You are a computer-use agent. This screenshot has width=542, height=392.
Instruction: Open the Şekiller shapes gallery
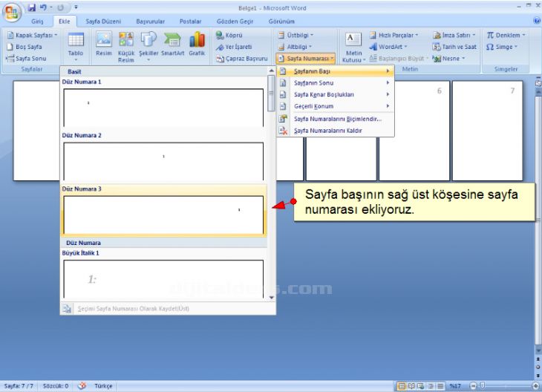pos(148,46)
